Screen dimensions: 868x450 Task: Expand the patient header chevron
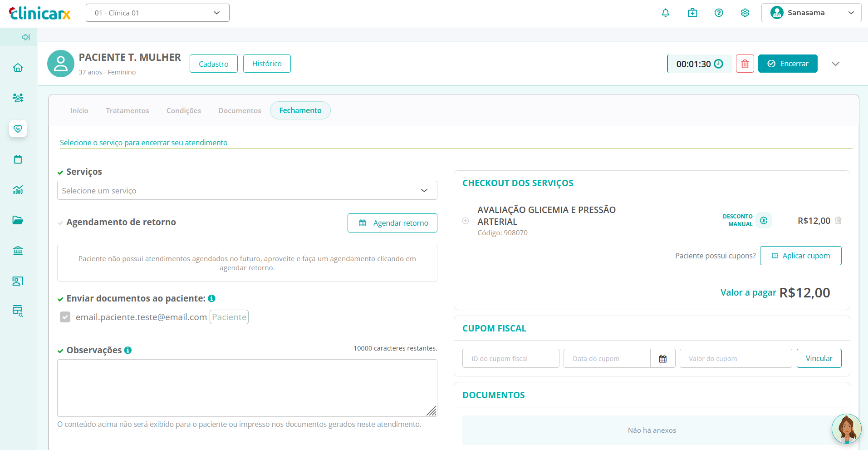(x=835, y=64)
